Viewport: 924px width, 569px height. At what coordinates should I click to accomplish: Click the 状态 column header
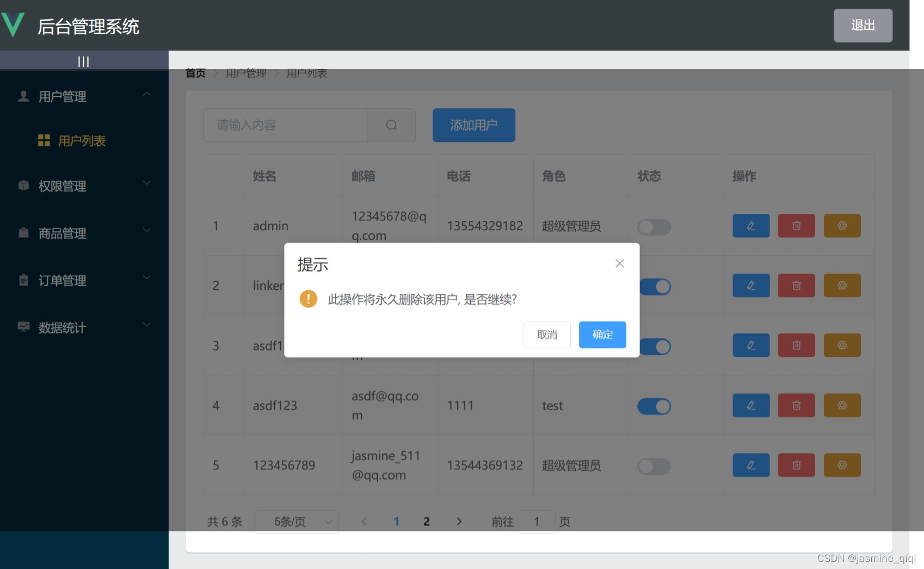pos(649,176)
